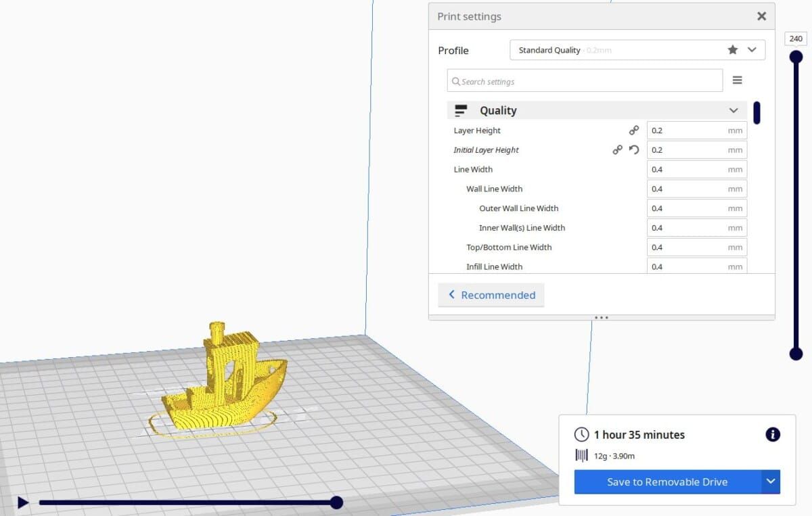Click Save to Removable Drive
Viewport: 812px width, 516px height.
(667, 482)
